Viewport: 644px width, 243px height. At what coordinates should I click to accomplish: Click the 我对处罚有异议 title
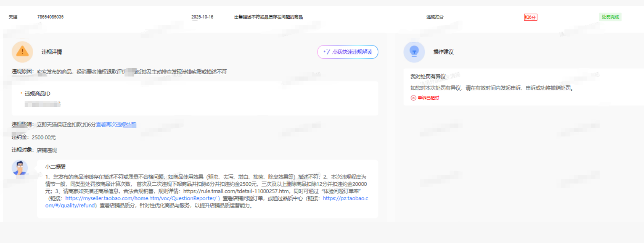click(x=428, y=77)
